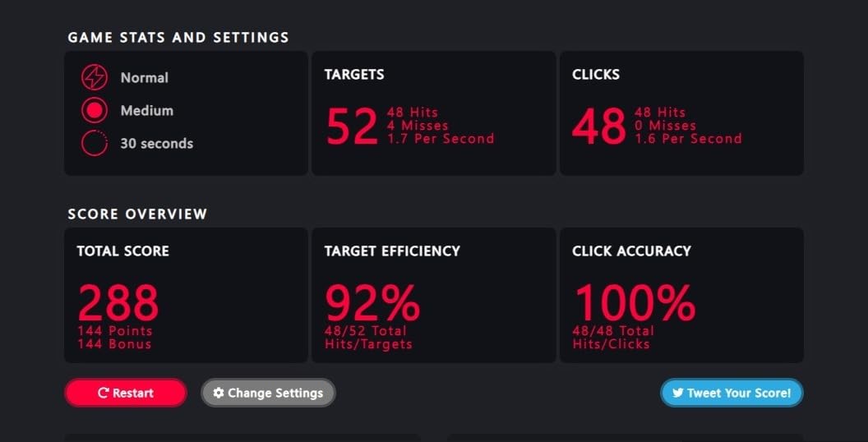Select the Medium difficulty label
The width and height of the screenshot is (868, 442).
[146, 110]
